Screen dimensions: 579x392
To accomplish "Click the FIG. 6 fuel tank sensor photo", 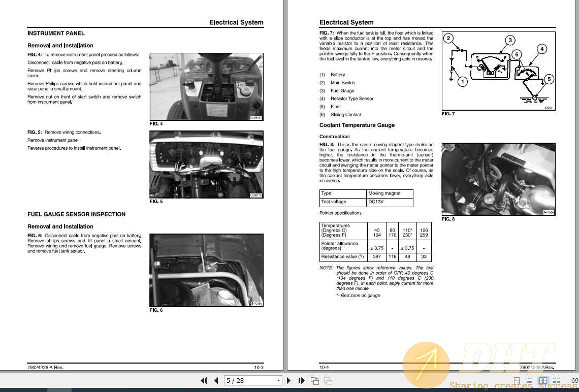I will tap(206, 270).
